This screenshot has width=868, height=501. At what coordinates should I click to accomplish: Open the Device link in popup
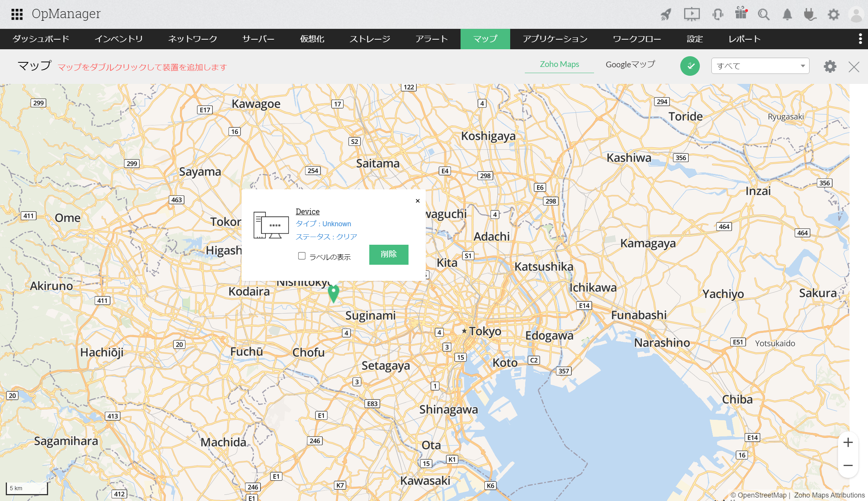coord(307,211)
